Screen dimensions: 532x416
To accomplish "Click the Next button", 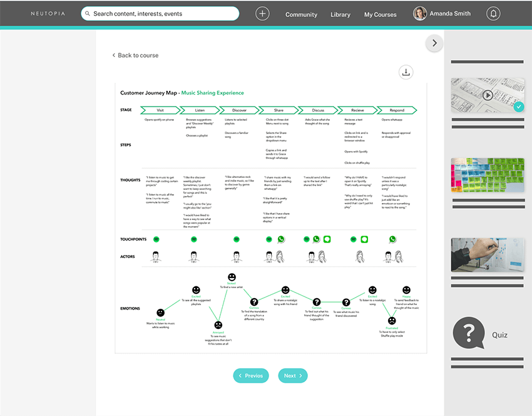I will click(x=292, y=375).
